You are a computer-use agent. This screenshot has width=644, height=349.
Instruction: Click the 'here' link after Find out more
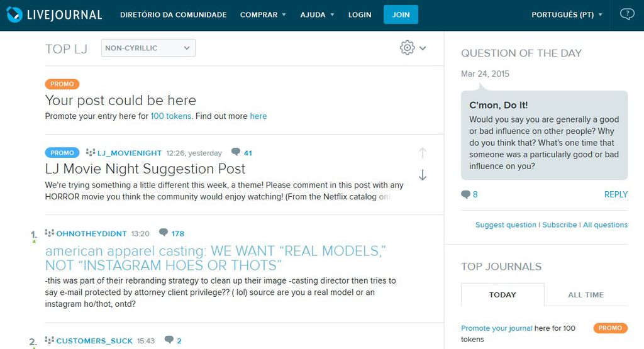258,116
